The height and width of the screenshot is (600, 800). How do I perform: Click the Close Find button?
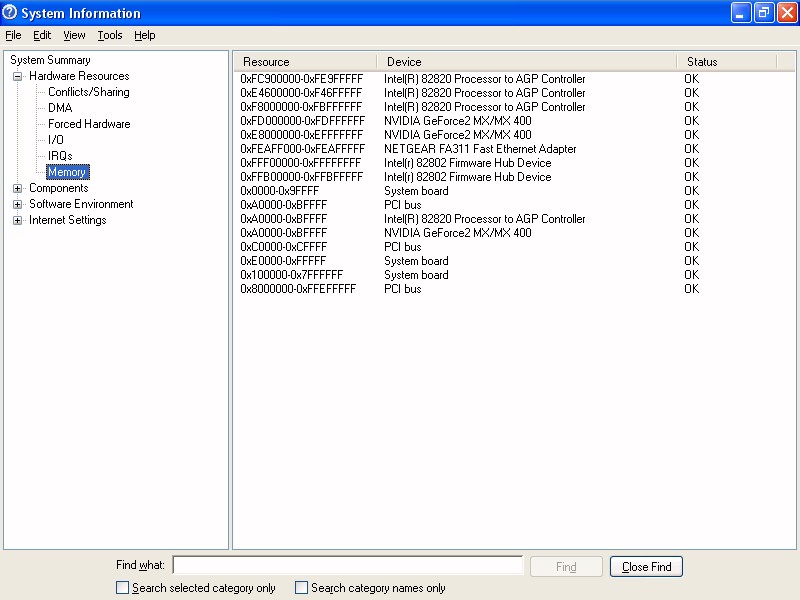(x=646, y=567)
